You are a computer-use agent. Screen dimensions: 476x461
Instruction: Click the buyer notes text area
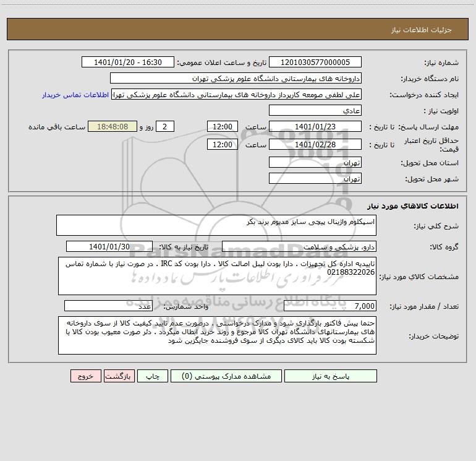[217, 335]
